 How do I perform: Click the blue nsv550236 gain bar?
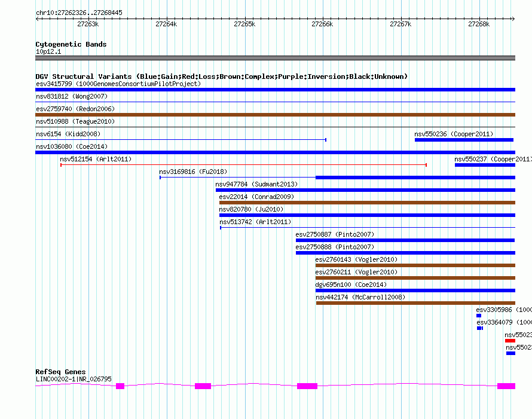pos(464,140)
